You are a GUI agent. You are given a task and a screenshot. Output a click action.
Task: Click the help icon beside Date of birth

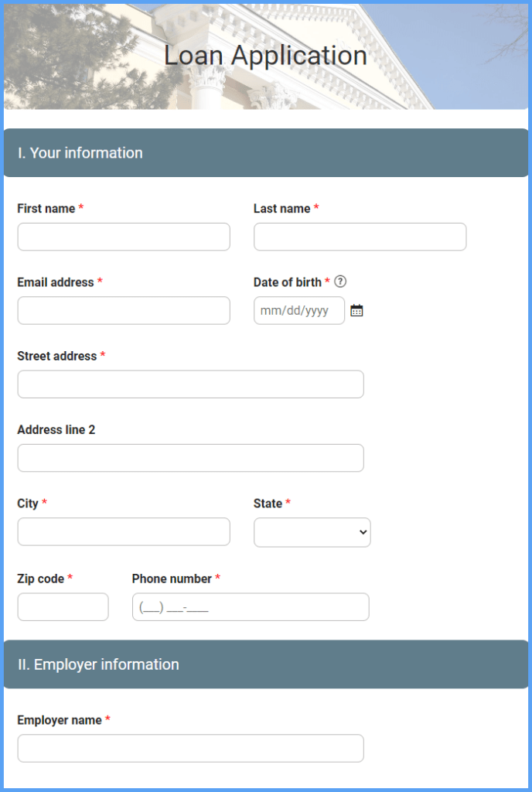pyautogui.click(x=340, y=282)
